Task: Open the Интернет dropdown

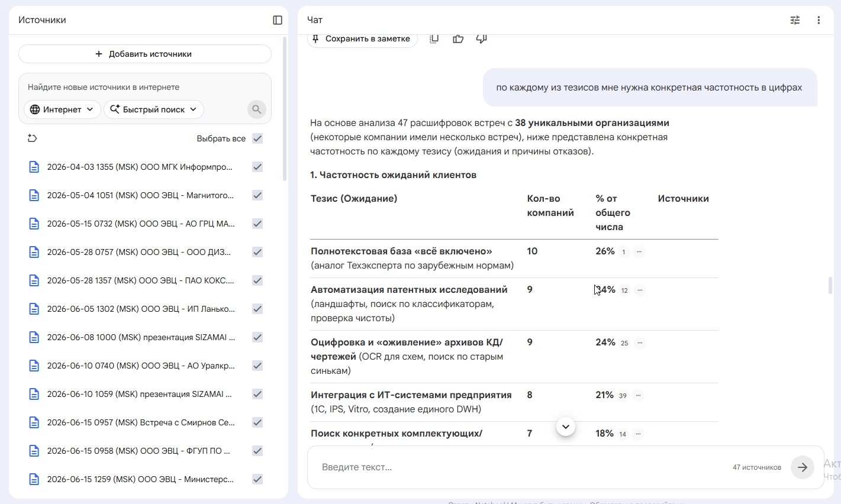Action: (62, 109)
